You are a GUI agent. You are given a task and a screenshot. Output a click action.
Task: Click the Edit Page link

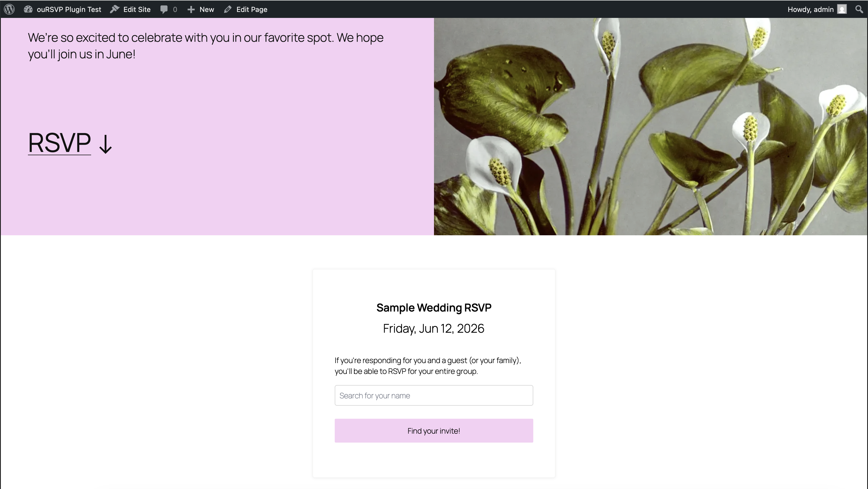coord(251,9)
